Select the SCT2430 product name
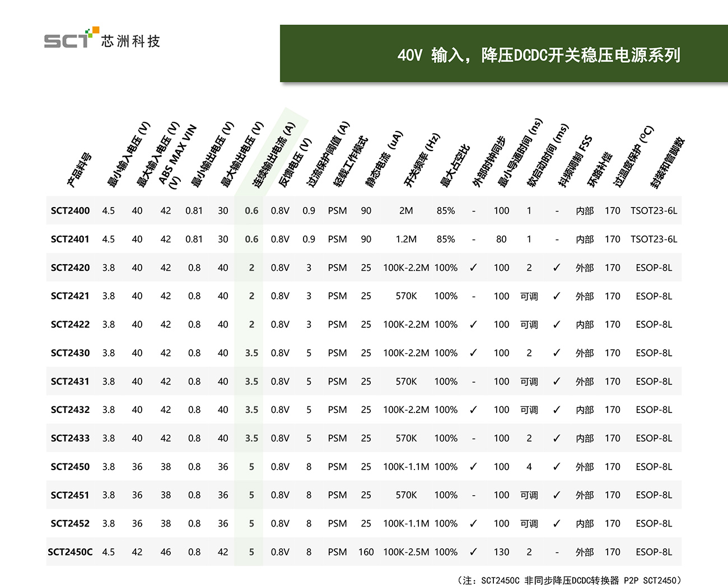The image size is (728, 587). 70,353
